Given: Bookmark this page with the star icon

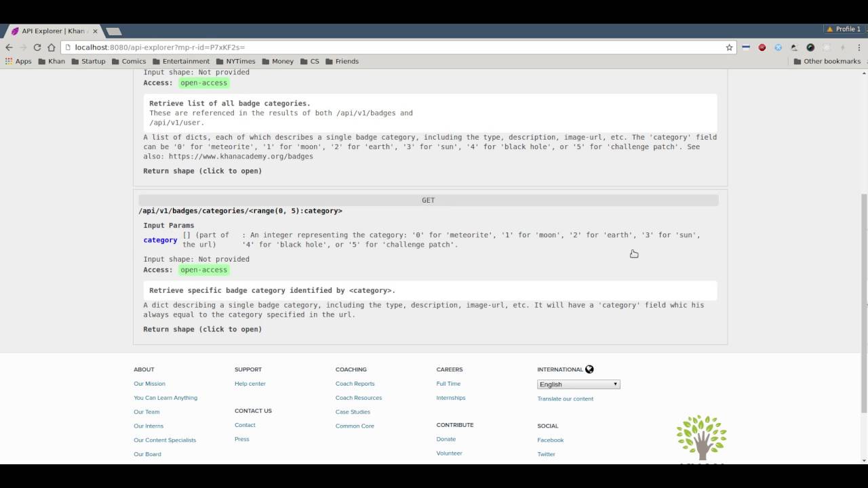Looking at the screenshot, I should tap(729, 47).
